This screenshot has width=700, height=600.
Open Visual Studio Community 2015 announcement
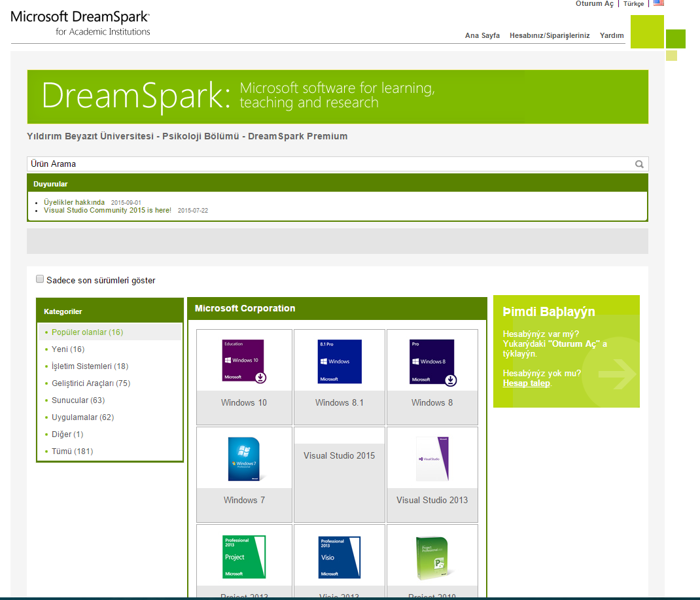(x=107, y=210)
